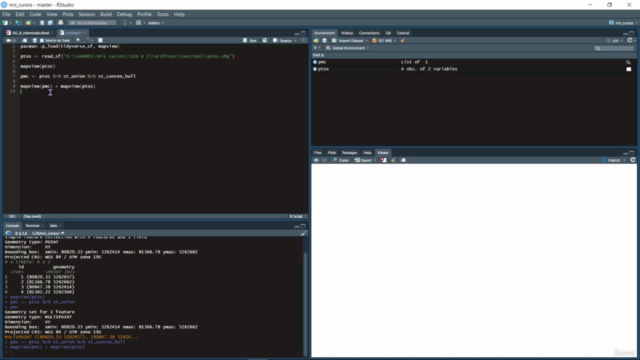
Task: Refresh the Viewer pane
Action: click(633, 160)
